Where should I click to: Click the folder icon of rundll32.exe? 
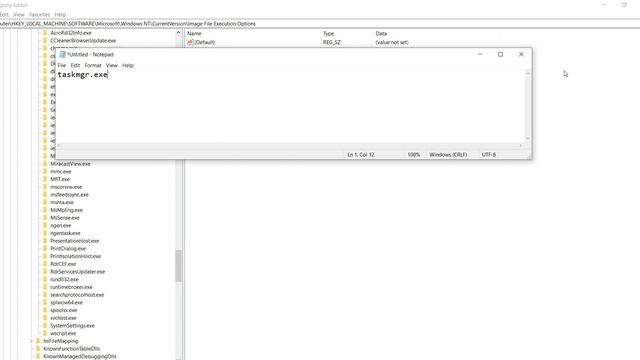pyautogui.click(x=45, y=279)
